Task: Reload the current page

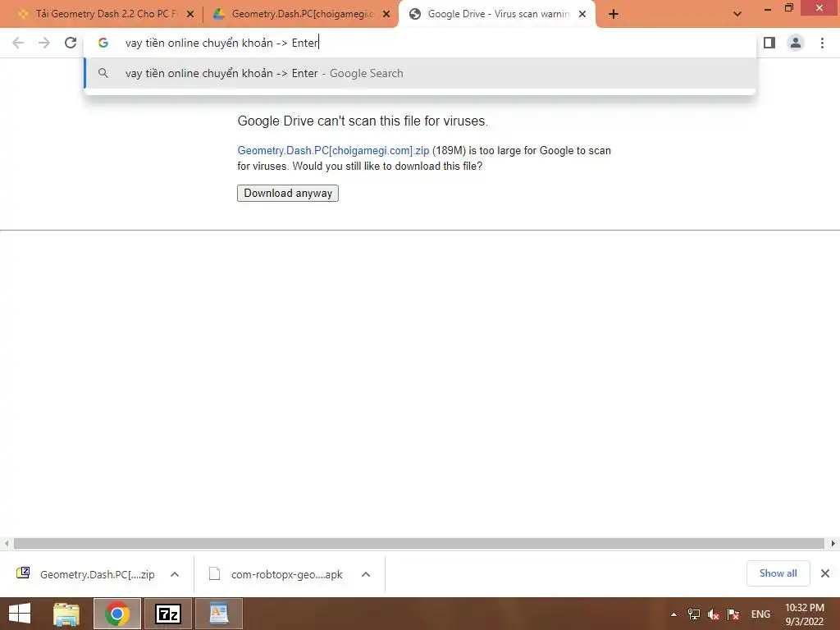Action: click(x=71, y=43)
